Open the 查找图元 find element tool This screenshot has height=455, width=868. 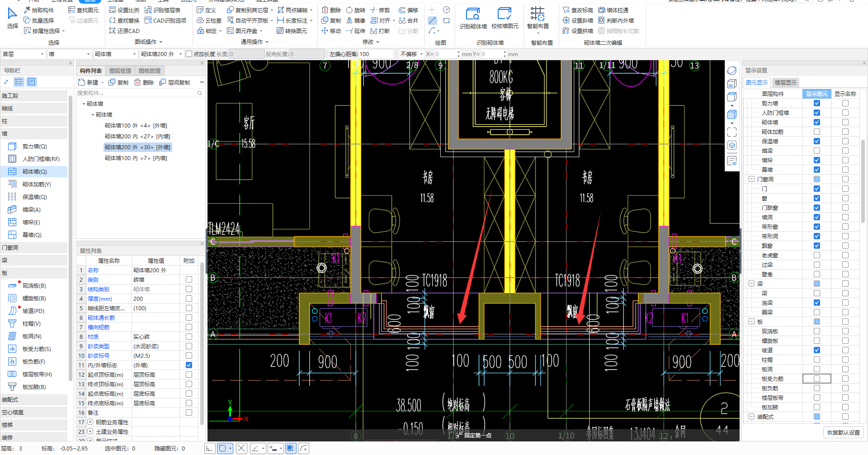tap(83, 10)
